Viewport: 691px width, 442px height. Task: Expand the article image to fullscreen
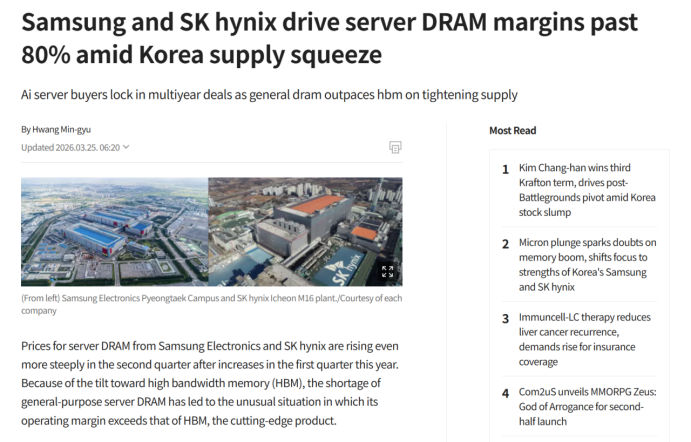(387, 271)
